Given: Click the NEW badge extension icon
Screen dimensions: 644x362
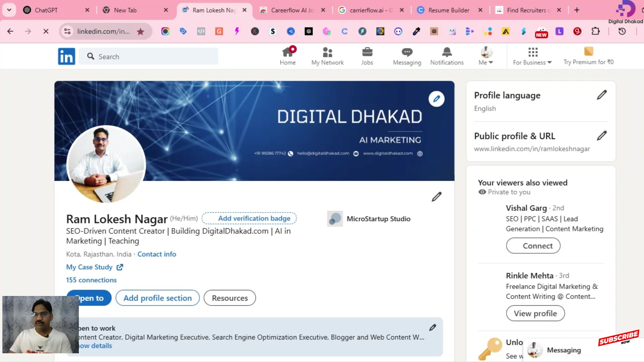Looking at the screenshot, I should click(541, 33).
